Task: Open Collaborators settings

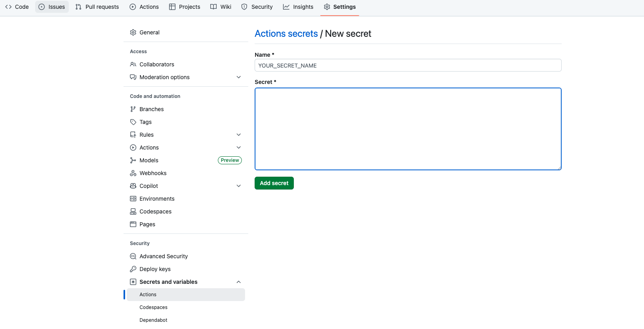Action: (186, 64)
